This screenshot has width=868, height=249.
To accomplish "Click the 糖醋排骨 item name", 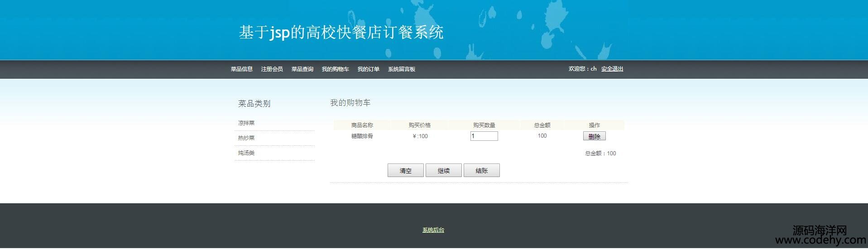I will [362, 136].
